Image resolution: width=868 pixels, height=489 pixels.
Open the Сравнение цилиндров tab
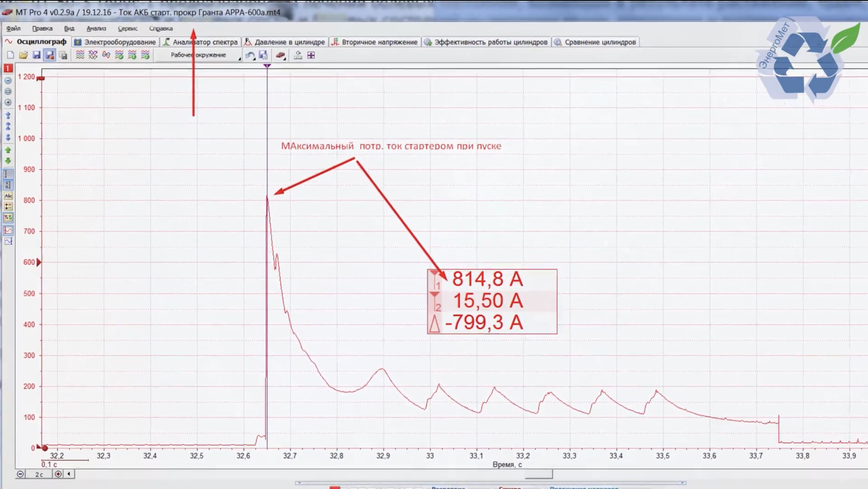tap(595, 42)
